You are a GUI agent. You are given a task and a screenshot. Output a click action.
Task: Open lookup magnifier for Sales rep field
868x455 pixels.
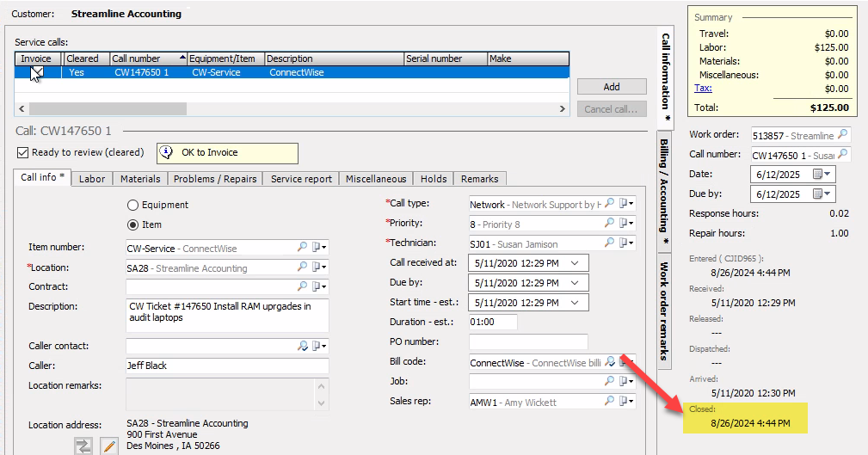609,401
